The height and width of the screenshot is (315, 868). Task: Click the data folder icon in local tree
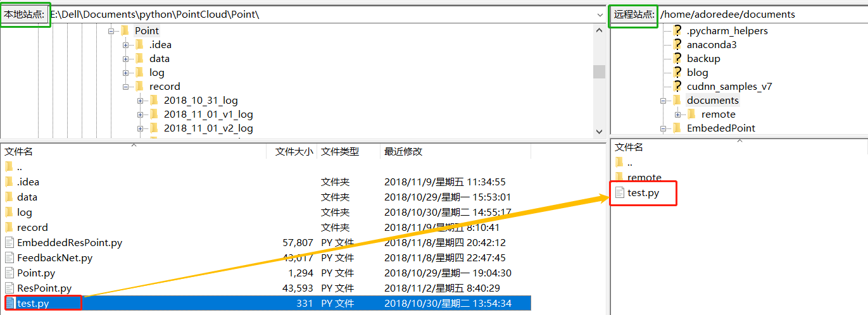pyautogui.click(x=139, y=58)
